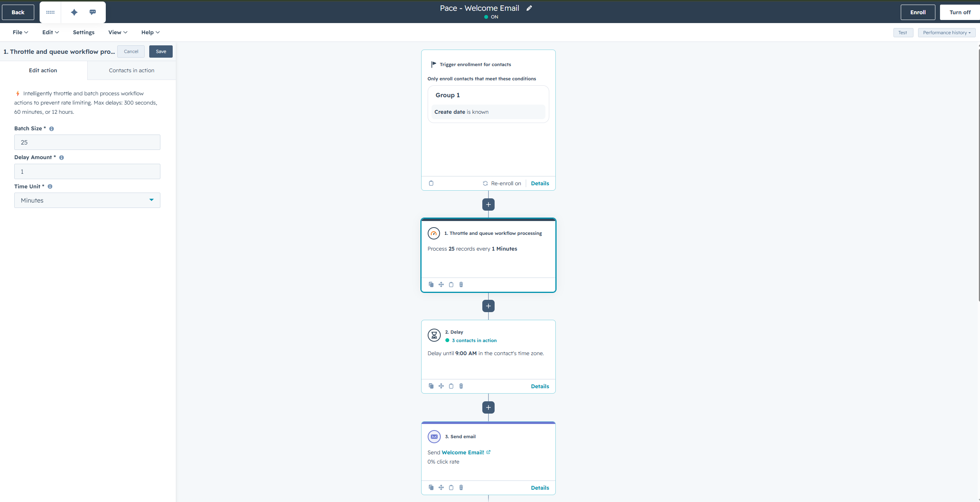Duplicate the Send email action
The width and height of the screenshot is (980, 502).
pyautogui.click(x=431, y=487)
